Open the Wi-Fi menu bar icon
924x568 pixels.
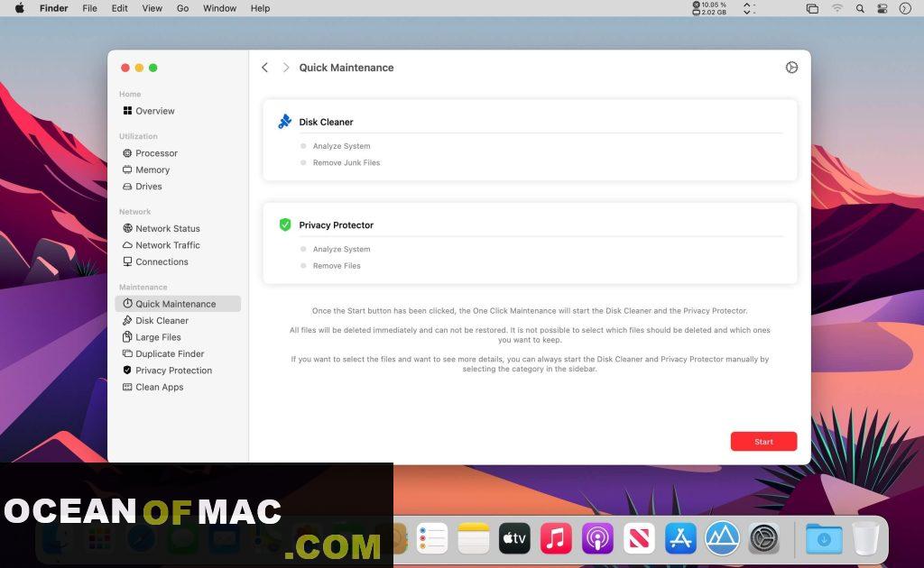(x=836, y=8)
